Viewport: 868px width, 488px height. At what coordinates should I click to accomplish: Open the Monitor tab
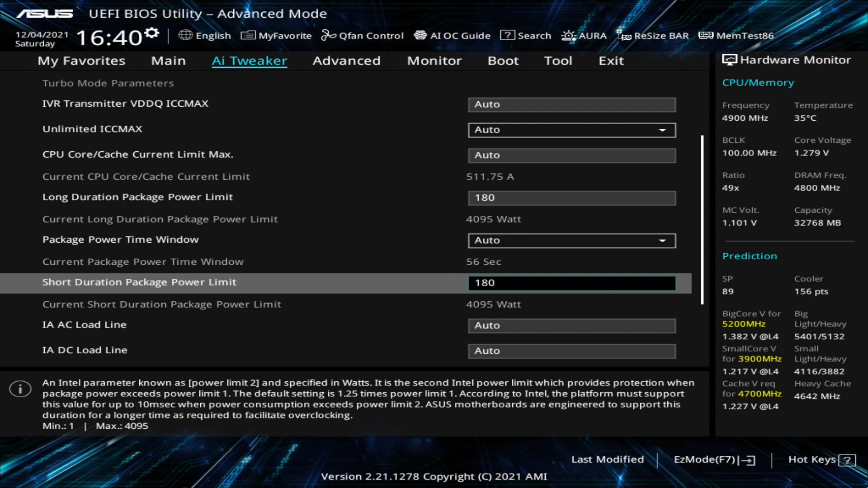tap(434, 61)
